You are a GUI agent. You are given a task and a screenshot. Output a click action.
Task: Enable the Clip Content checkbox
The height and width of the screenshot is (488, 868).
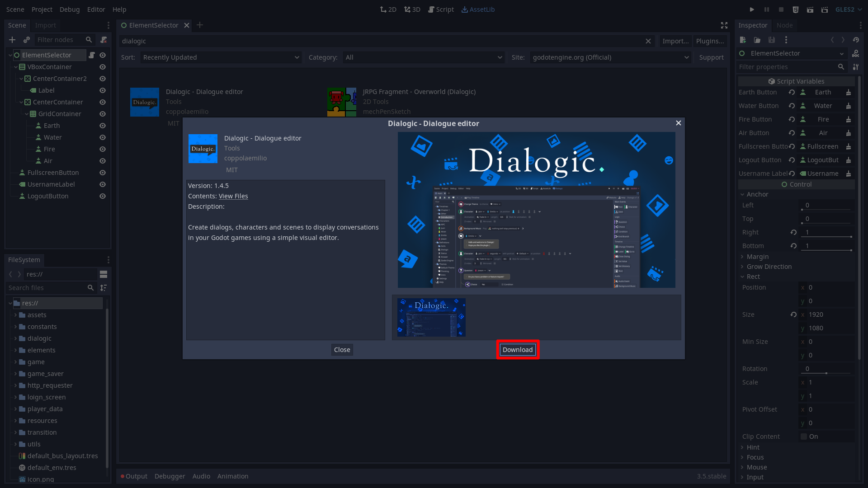[x=804, y=436]
